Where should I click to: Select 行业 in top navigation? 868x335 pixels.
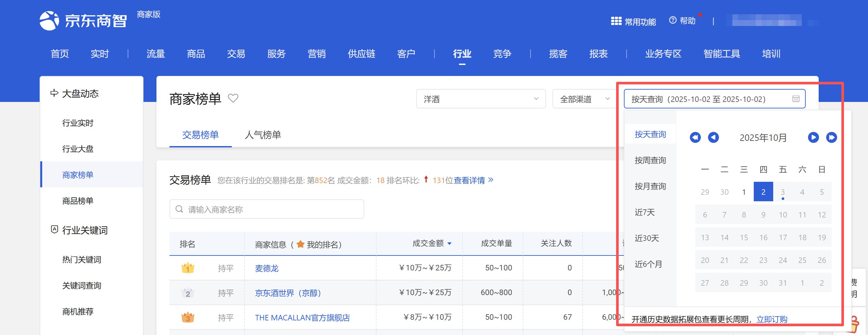(462, 54)
